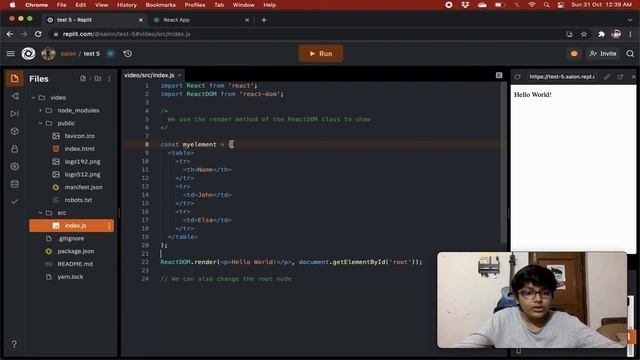Image resolution: width=640 pixels, height=360 pixels.
Task: Open the version history clock icon
Action: [128, 53]
